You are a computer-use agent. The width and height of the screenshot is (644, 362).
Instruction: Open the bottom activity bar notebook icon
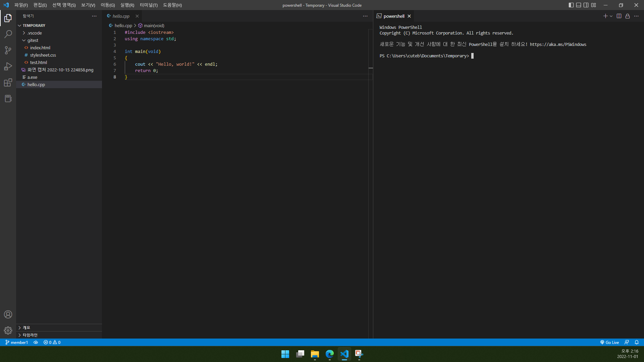(8, 99)
